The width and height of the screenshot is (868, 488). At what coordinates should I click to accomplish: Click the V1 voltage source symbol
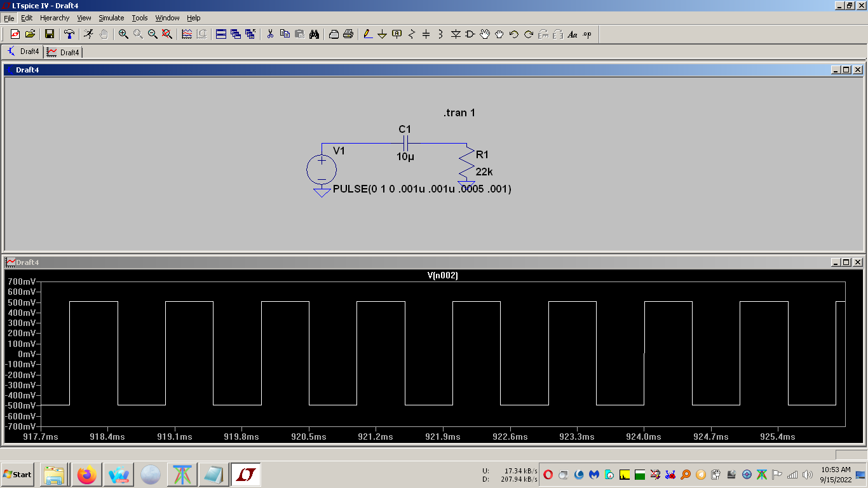tap(322, 170)
